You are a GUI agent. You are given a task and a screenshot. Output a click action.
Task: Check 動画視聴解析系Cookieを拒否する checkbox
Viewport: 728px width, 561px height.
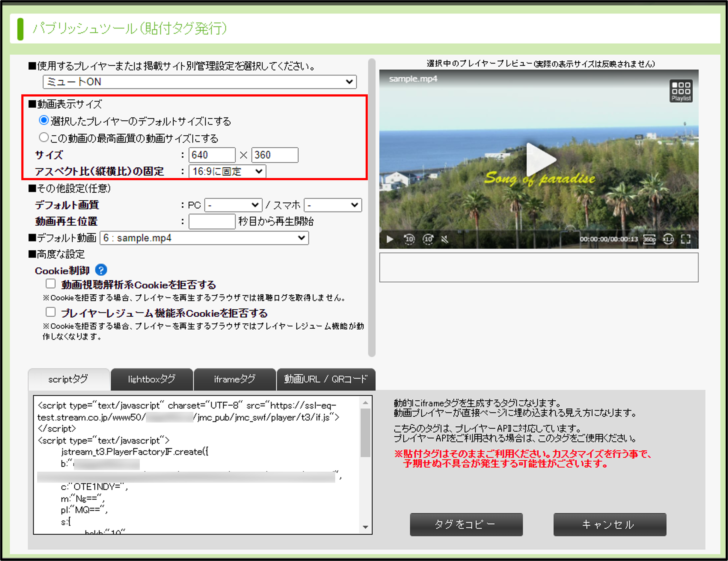(51, 284)
